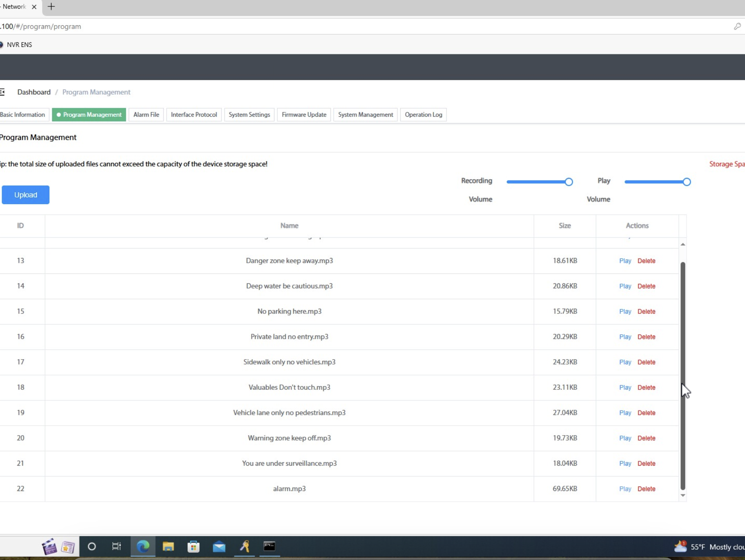Image resolution: width=745 pixels, height=560 pixels.
Task: Select the 27.04KB size cell
Action: [564, 413]
